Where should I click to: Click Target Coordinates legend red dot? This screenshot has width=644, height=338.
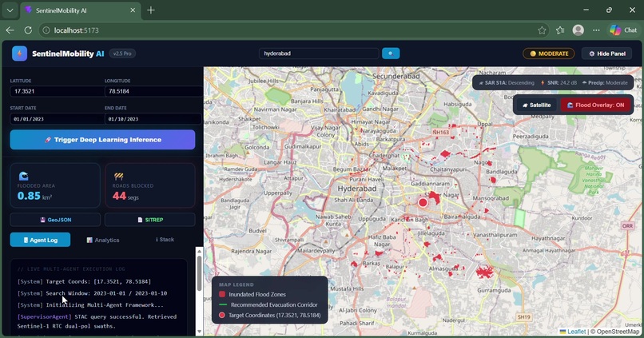[222, 315]
